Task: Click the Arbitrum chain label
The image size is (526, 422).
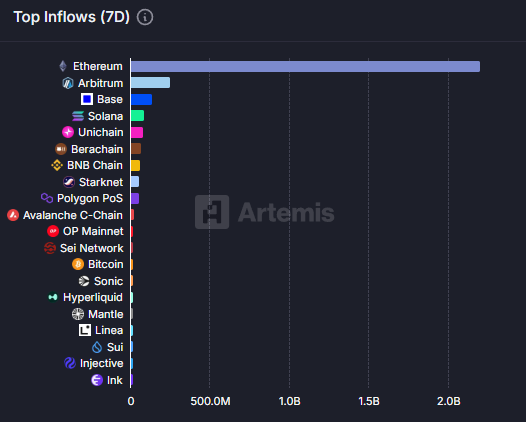Action: [101, 83]
